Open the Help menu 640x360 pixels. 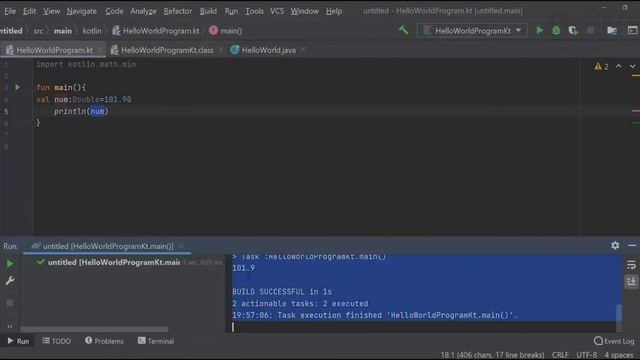(x=334, y=11)
